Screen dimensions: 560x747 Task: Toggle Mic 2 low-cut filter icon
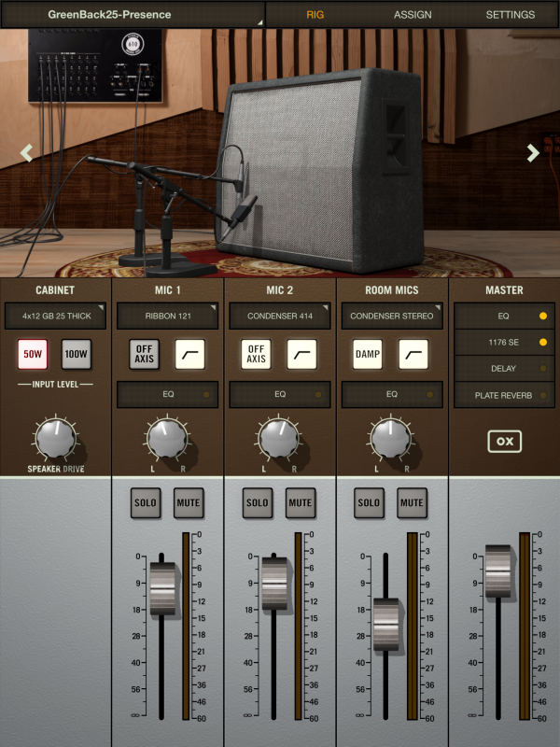[x=301, y=354]
